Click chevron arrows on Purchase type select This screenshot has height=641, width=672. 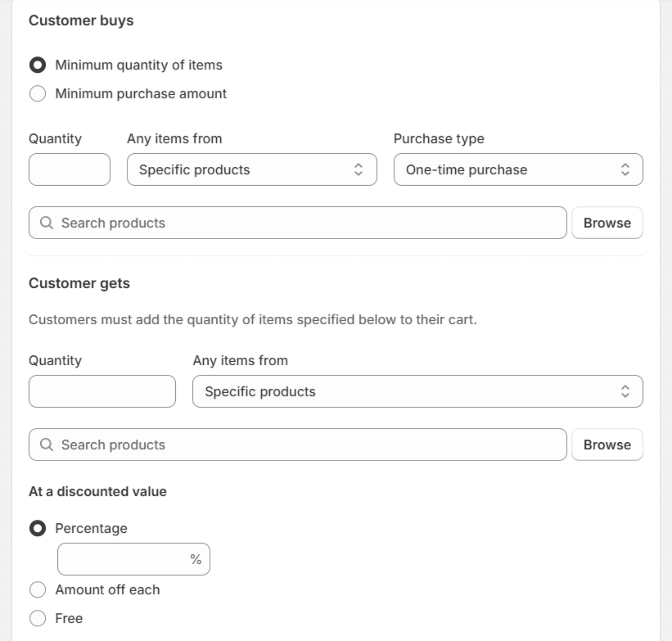coord(625,169)
